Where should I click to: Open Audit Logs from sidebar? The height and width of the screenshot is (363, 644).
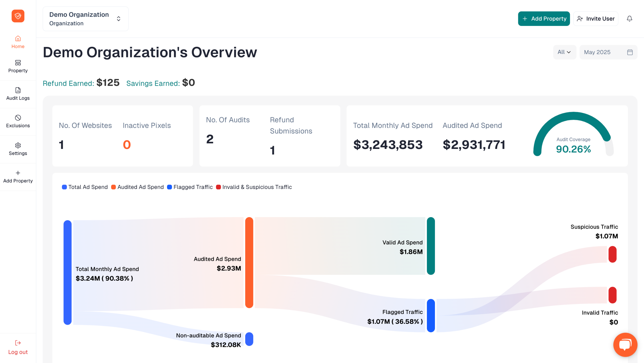point(18,94)
